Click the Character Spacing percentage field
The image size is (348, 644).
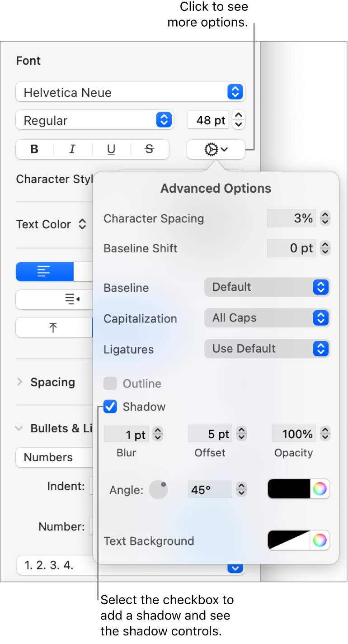[x=292, y=219]
